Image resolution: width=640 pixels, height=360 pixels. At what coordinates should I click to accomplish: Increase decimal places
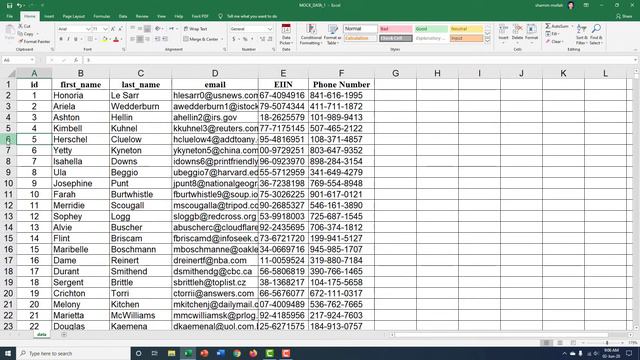tap(262, 39)
